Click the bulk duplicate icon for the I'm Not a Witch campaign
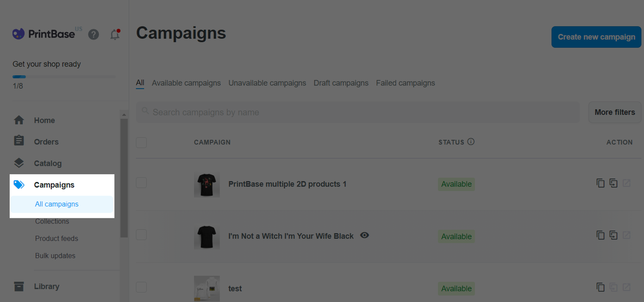This screenshot has height=302, width=644. pos(613,235)
